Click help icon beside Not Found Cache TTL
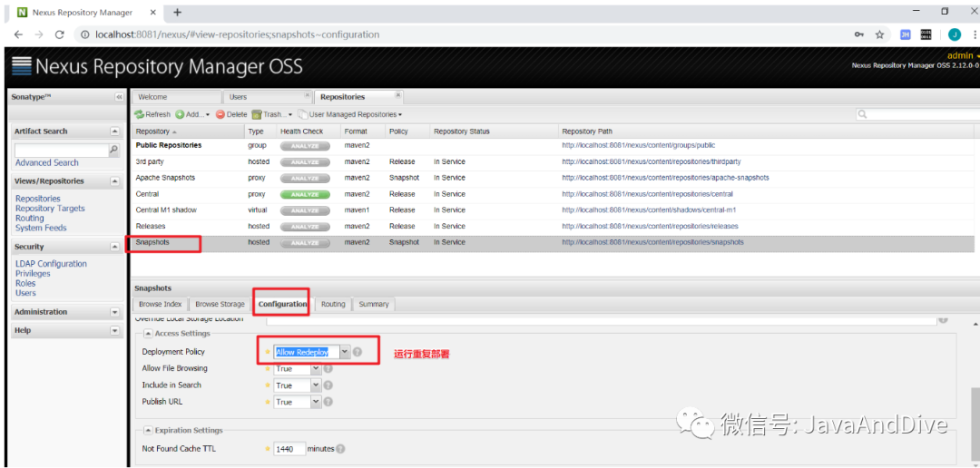This screenshot has width=980, height=468. (x=340, y=449)
